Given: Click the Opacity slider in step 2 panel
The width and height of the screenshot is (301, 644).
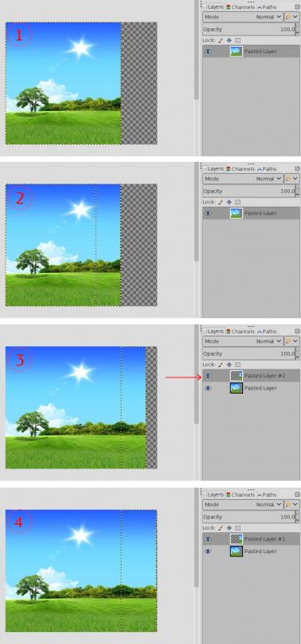Looking at the screenshot, I should click(x=249, y=191).
